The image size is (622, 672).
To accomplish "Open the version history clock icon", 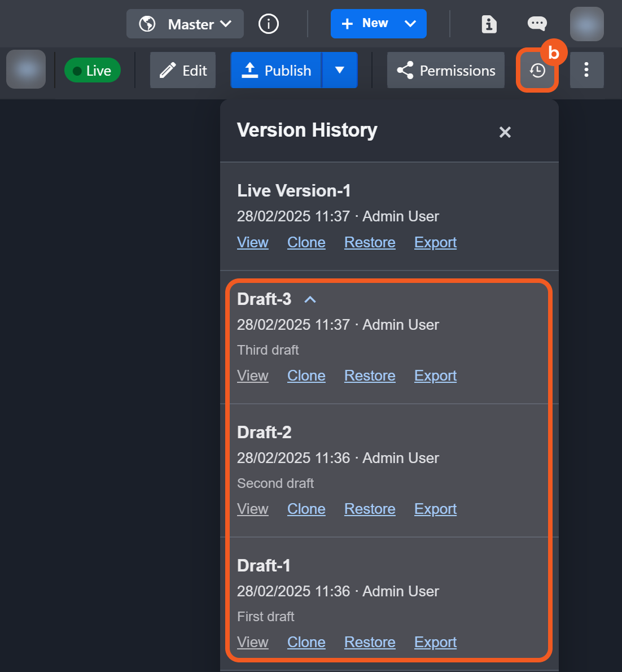I will [537, 71].
